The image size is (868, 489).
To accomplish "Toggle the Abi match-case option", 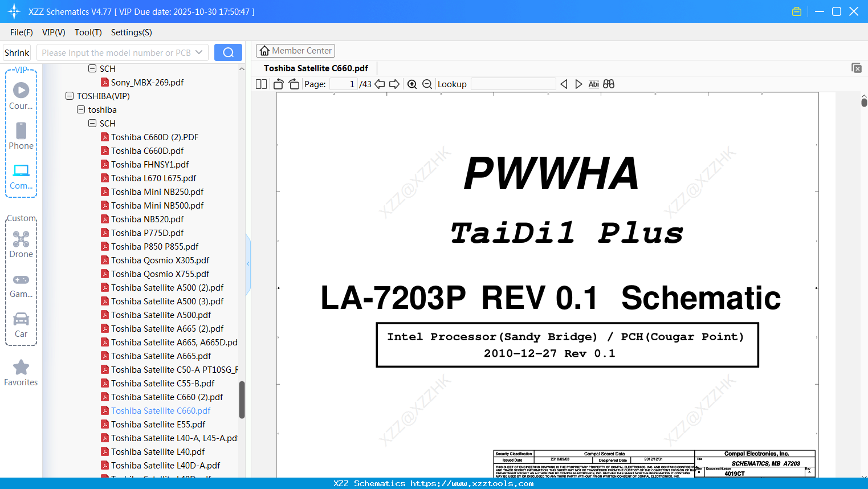I will click(593, 84).
